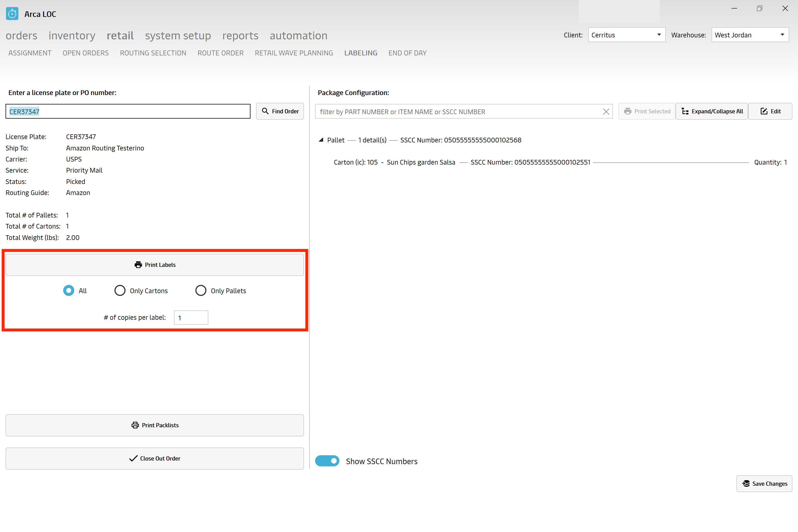Click the save icon on Save Changes
The width and height of the screenshot is (798, 532).
[x=746, y=484]
